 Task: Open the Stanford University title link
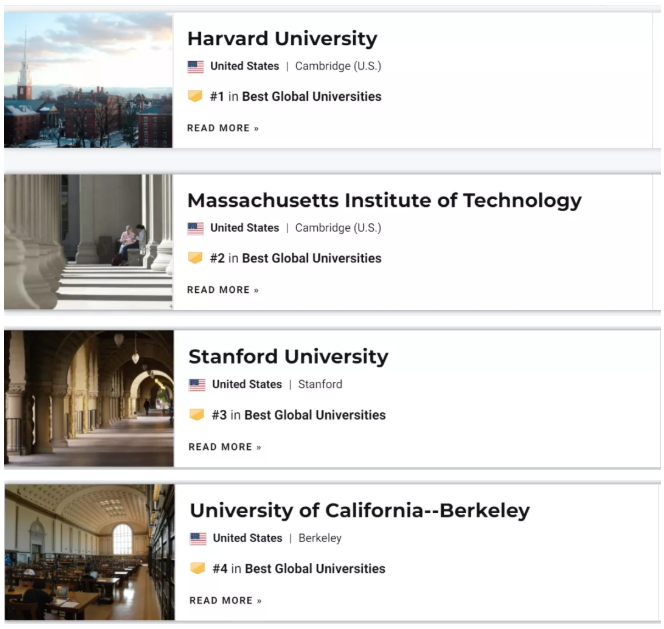tap(288, 357)
